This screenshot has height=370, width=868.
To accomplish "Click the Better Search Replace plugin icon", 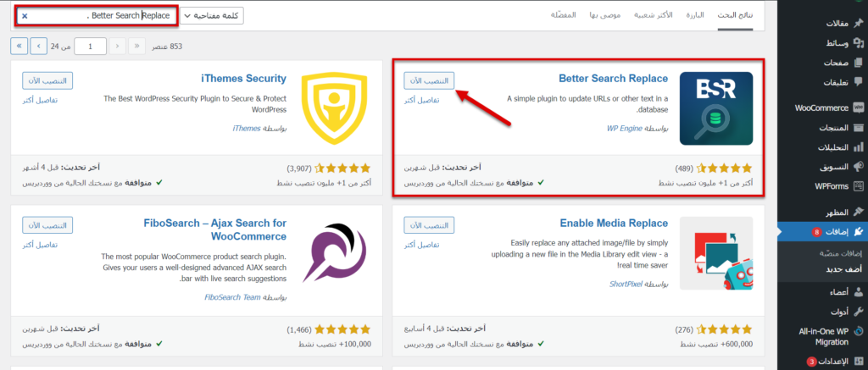I will tap(716, 108).
